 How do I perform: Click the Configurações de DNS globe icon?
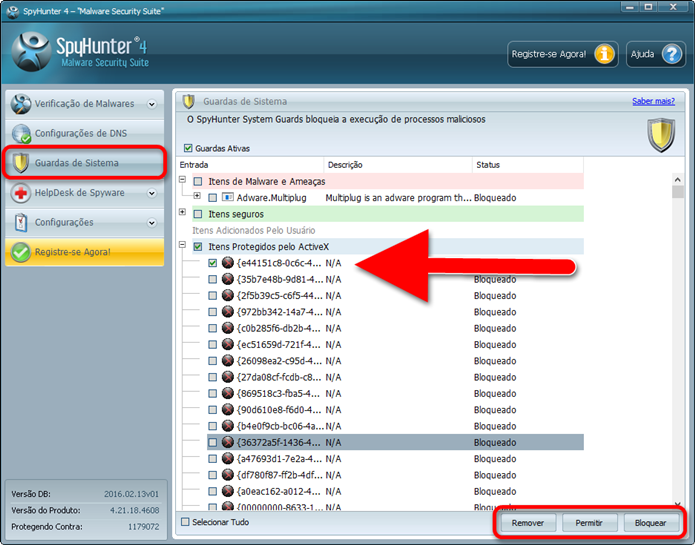(x=20, y=134)
